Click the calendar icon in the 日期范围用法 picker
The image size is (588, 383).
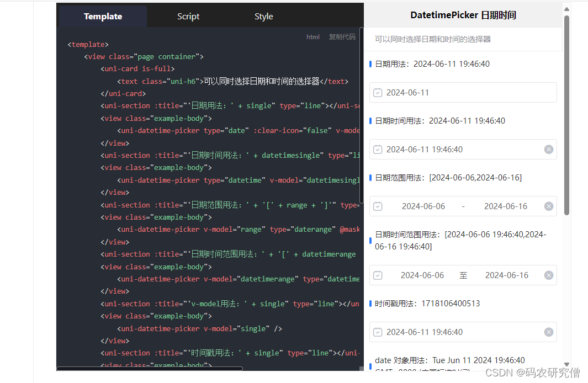[x=378, y=206]
